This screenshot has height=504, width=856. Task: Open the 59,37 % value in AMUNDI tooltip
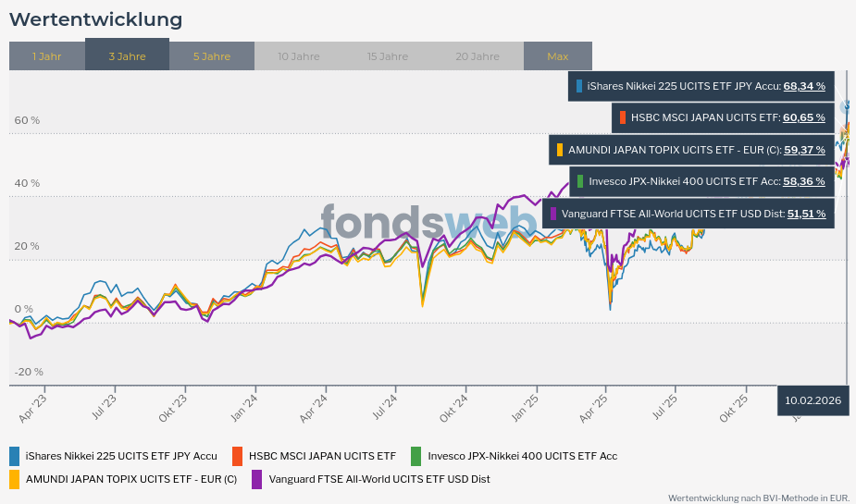tap(804, 150)
